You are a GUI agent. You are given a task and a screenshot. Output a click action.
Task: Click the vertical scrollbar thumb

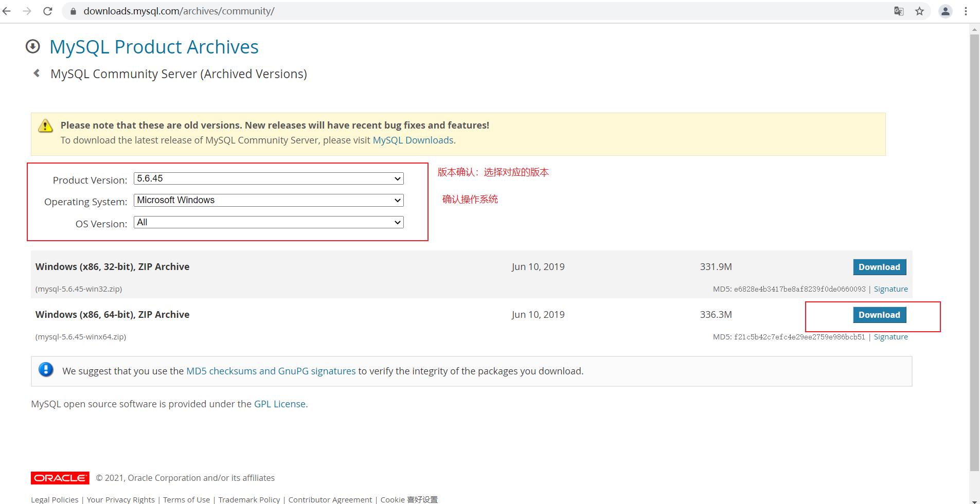(x=974, y=253)
